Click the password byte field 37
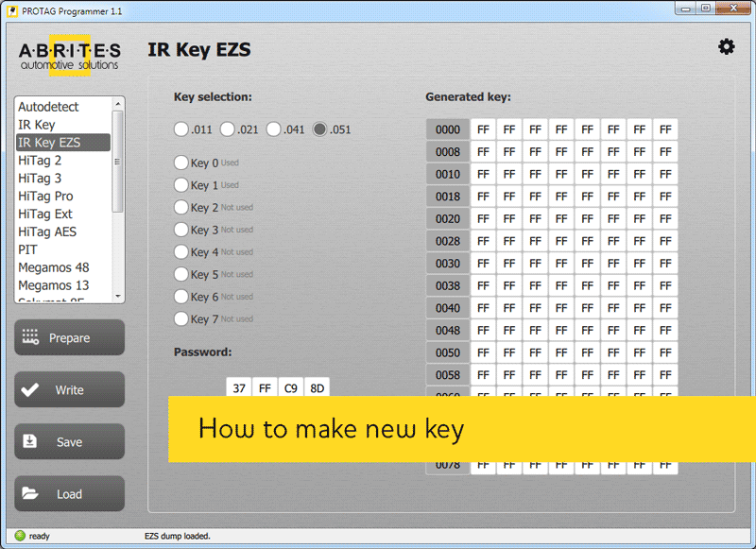This screenshot has height=549, width=756. [239, 387]
